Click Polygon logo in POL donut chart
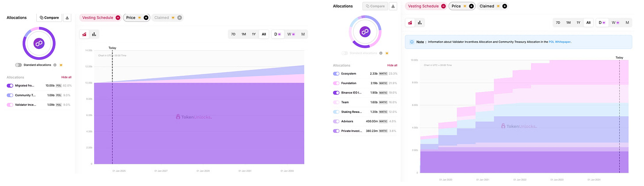 coord(39,43)
